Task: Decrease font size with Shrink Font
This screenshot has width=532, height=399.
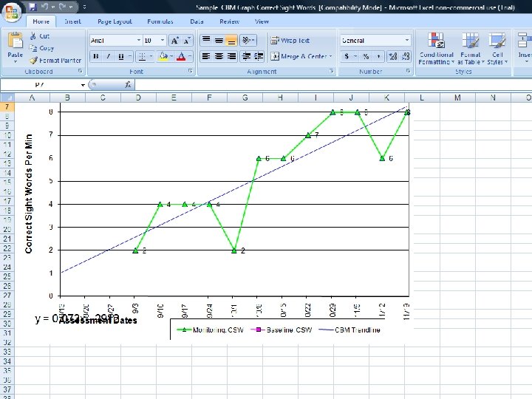Action: coord(187,41)
